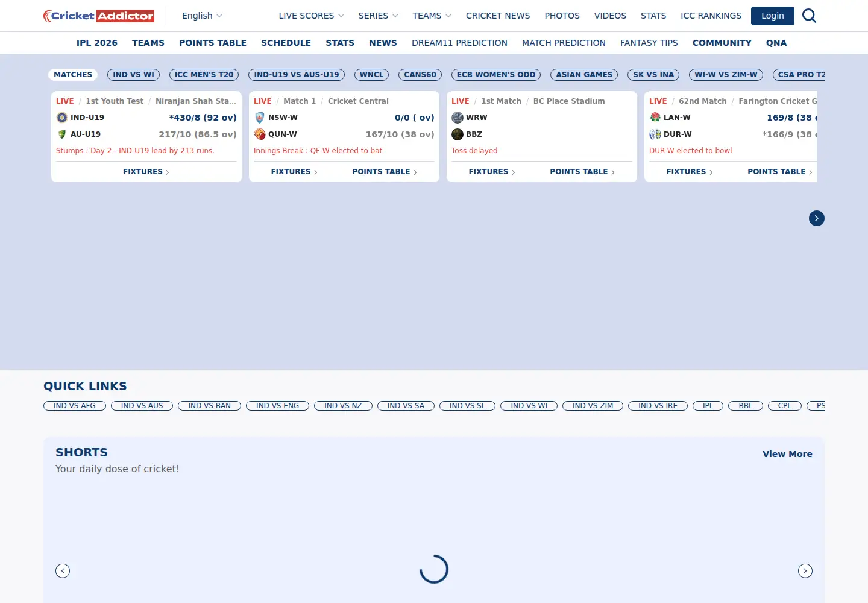Click the Login button
868x603 pixels.
point(772,16)
